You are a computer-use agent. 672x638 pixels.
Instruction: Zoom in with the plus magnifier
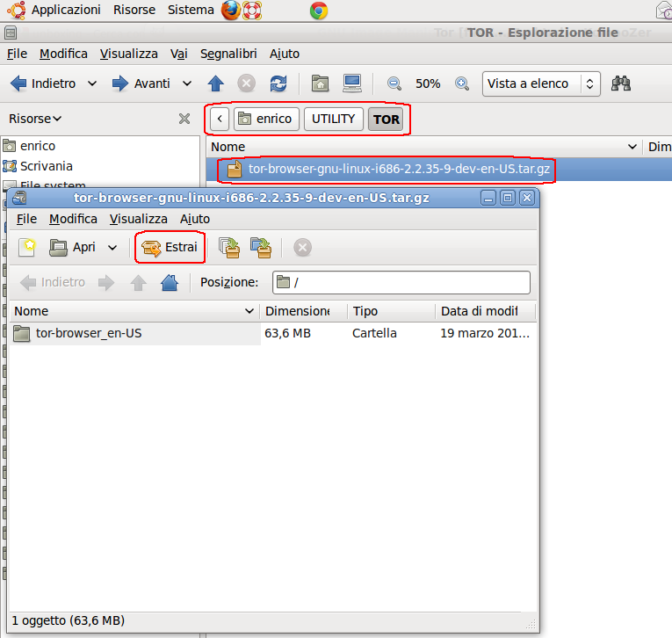point(462,83)
